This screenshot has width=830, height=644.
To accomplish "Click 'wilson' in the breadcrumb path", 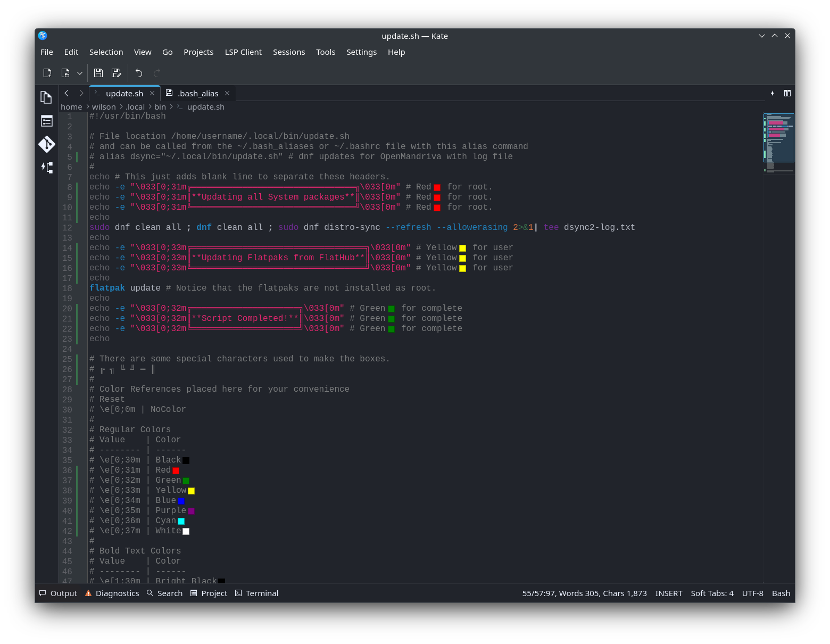I will [104, 107].
